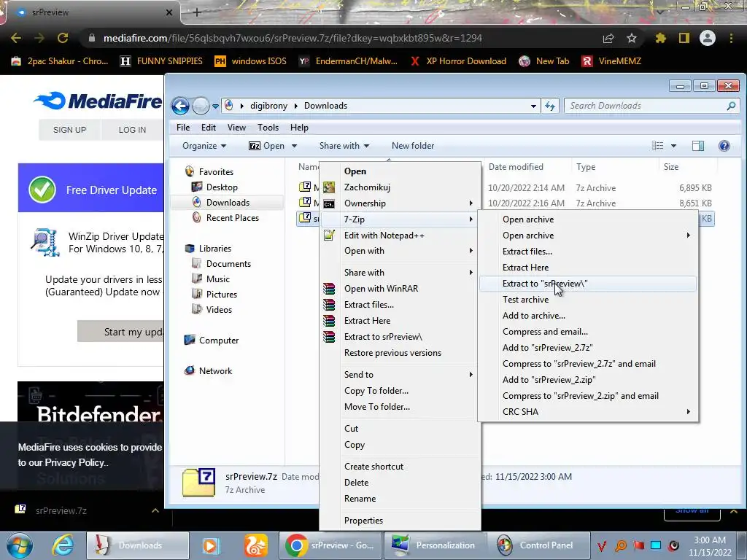The image size is (747, 560).
Task: Select Open with WinRAR
Action: 400,289
